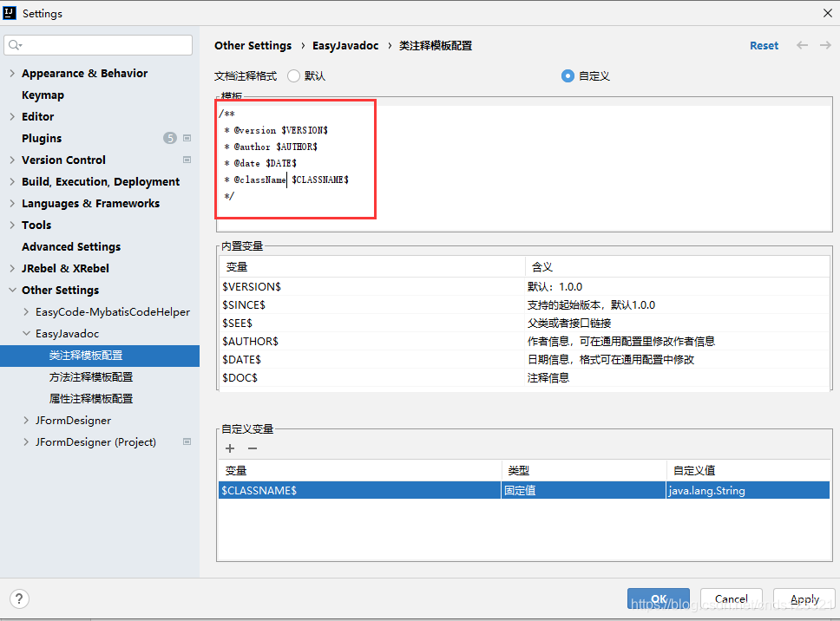This screenshot has height=621, width=840.
Task: Expand Languages & Frameworks section
Action: coord(12,203)
